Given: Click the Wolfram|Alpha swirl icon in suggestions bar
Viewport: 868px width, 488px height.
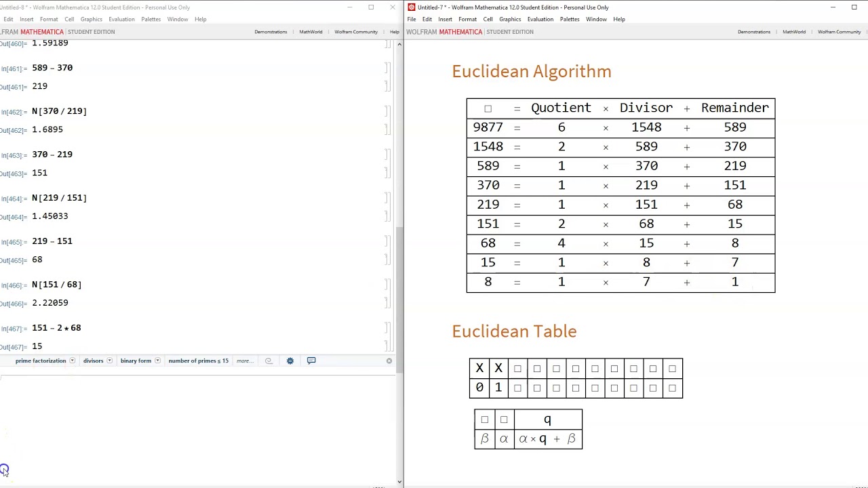Looking at the screenshot, I should click(x=269, y=361).
